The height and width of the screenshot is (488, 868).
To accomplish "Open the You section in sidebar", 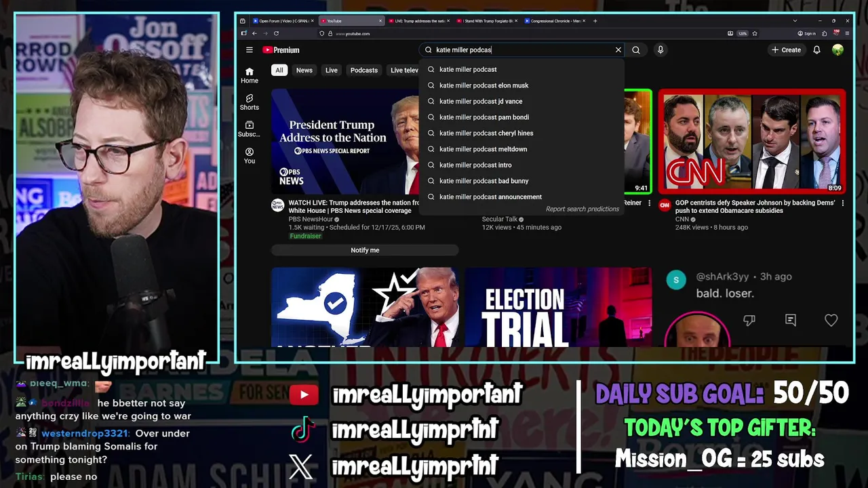I will click(x=250, y=156).
